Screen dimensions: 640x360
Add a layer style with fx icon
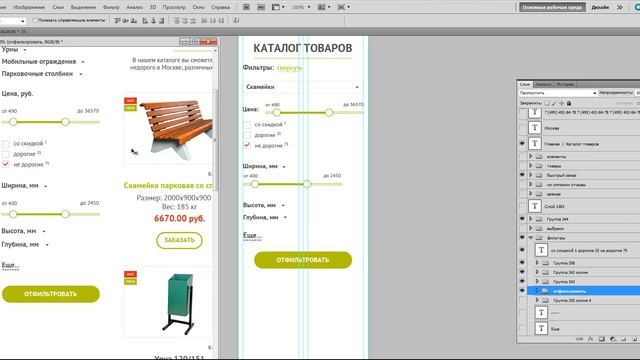click(591, 339)
